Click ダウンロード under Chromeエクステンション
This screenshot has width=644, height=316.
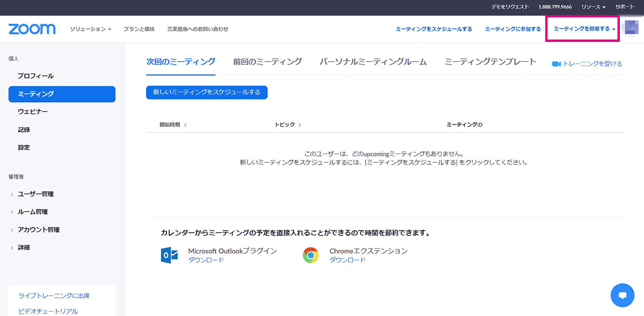347,260
